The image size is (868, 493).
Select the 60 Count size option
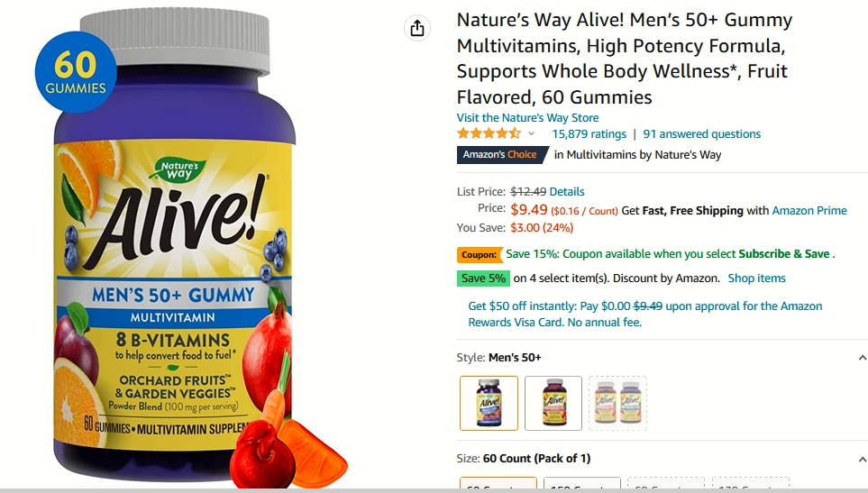click(x=498, y=482)
